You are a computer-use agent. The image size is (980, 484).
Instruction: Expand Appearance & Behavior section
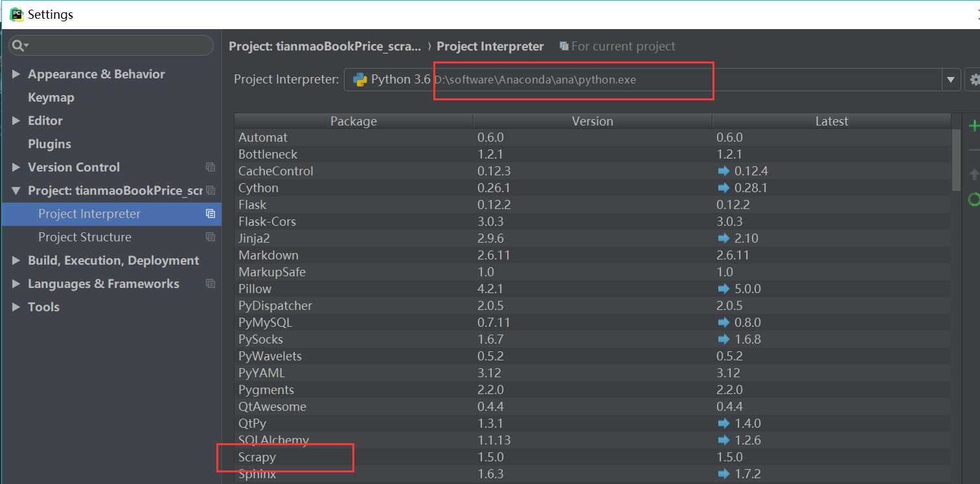(16, 74)
